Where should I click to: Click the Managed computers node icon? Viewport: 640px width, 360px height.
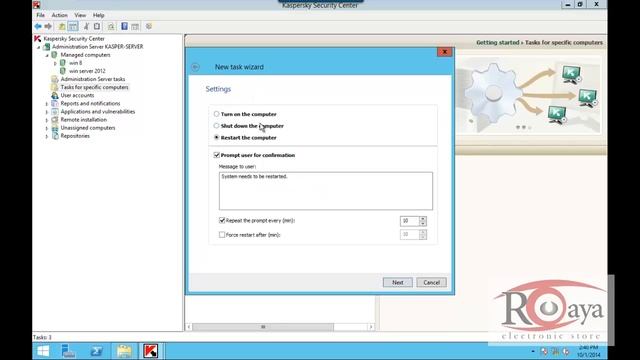click(54, 55)
